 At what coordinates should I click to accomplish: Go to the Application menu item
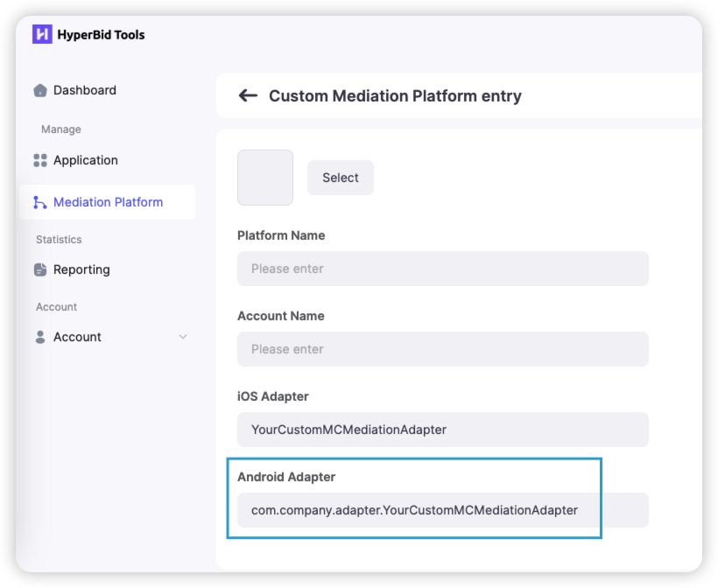(x=86, y=160)
